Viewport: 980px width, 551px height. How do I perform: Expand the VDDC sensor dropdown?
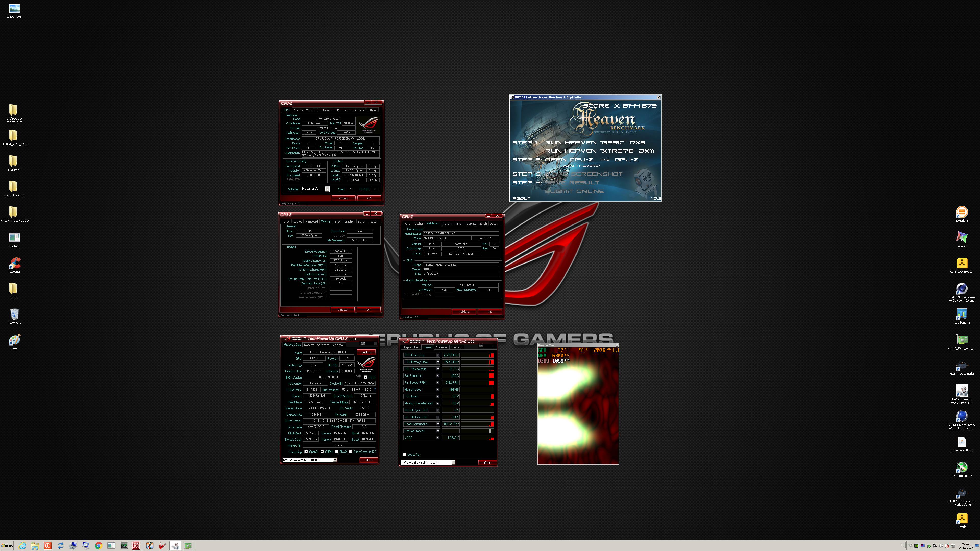[438, 438]
